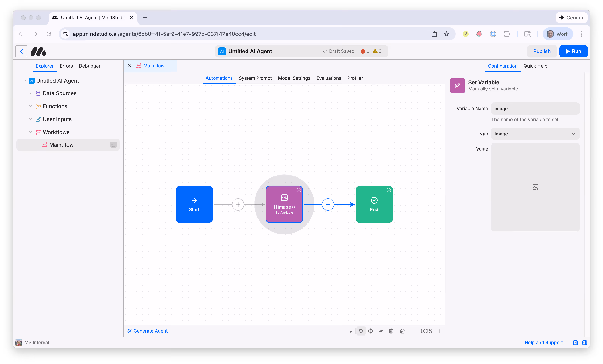The width and height of the screenshot is (603, 364).
Task: Click the red error count indicator
Action: coord(364,51)
